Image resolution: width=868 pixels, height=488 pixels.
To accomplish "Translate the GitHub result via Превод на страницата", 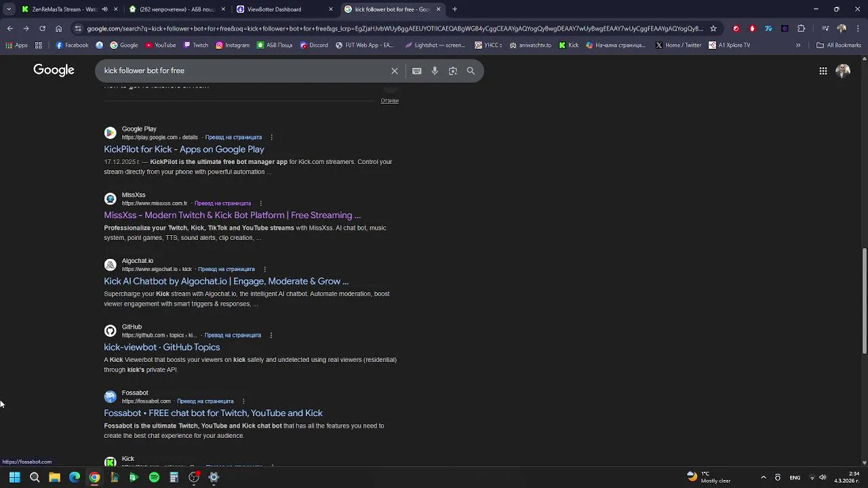I will coord(233,335).
